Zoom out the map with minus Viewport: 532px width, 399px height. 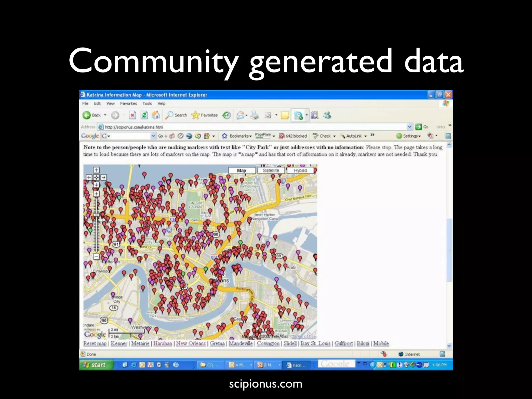pos(96,257)
